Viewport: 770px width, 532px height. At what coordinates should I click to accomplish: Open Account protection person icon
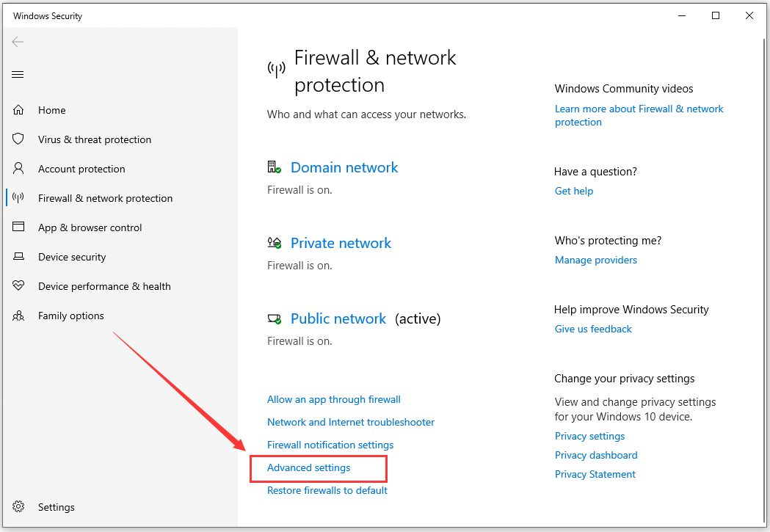(18, 169)
